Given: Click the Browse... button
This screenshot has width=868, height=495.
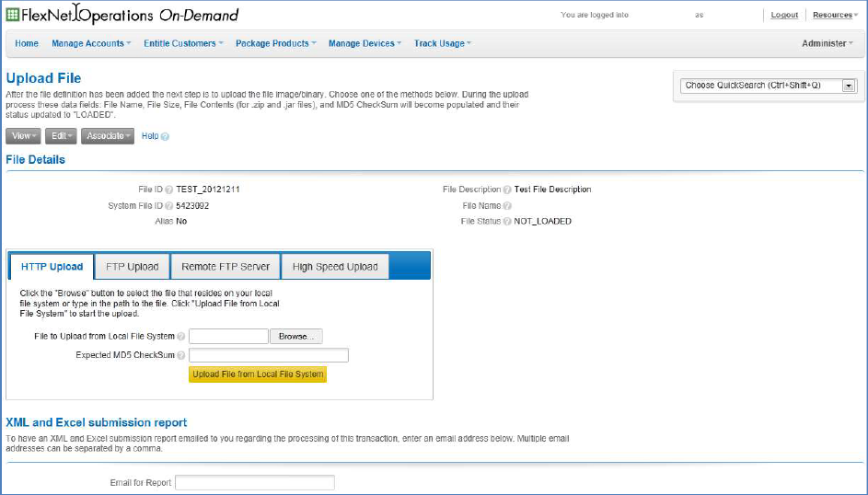Looking at the screenshot, I should [296, 336].
